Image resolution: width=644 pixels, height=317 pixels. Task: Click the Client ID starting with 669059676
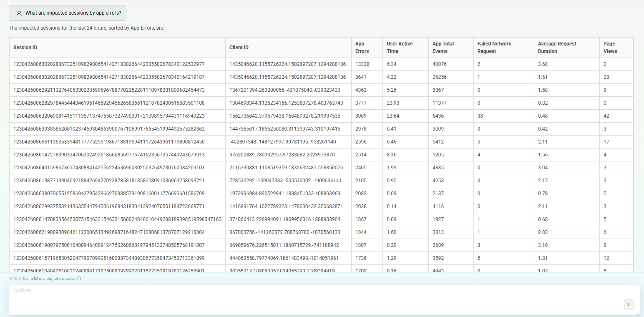pyautogui.click(x=284, y=245)
